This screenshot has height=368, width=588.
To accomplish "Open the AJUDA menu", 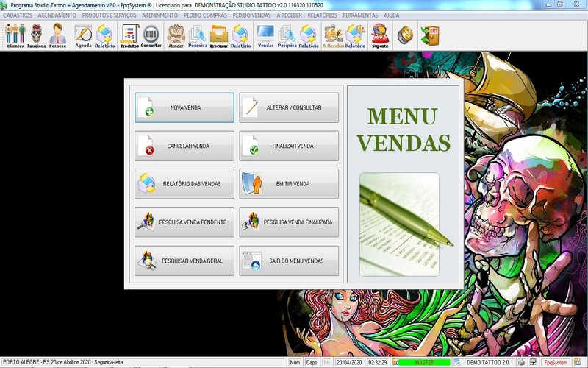I will 392,15.
